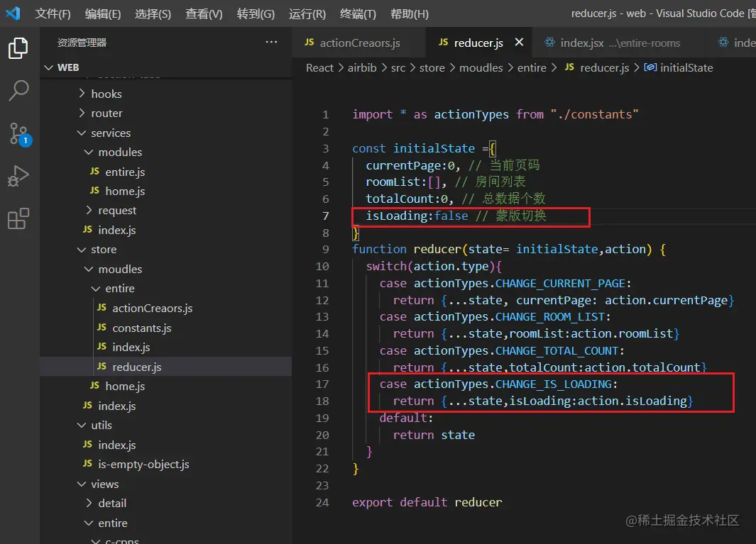Click the text 'export default reducer' on line 24
The width and height of the screenshot is (756, 544).
tap(427, 502)
